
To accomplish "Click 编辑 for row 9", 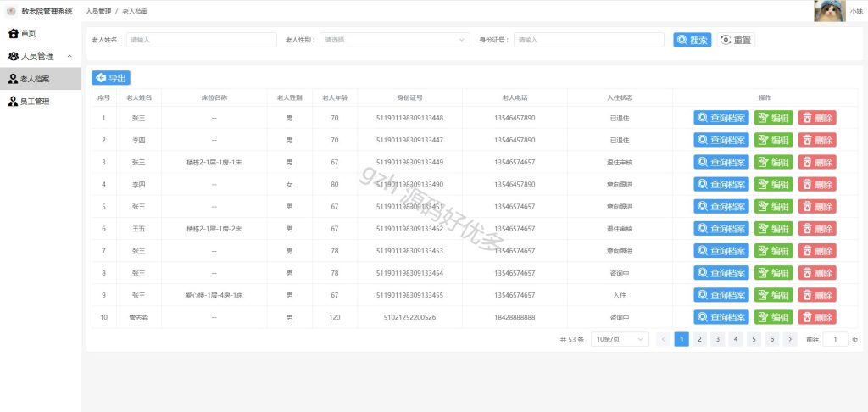I will pos(773,295).
